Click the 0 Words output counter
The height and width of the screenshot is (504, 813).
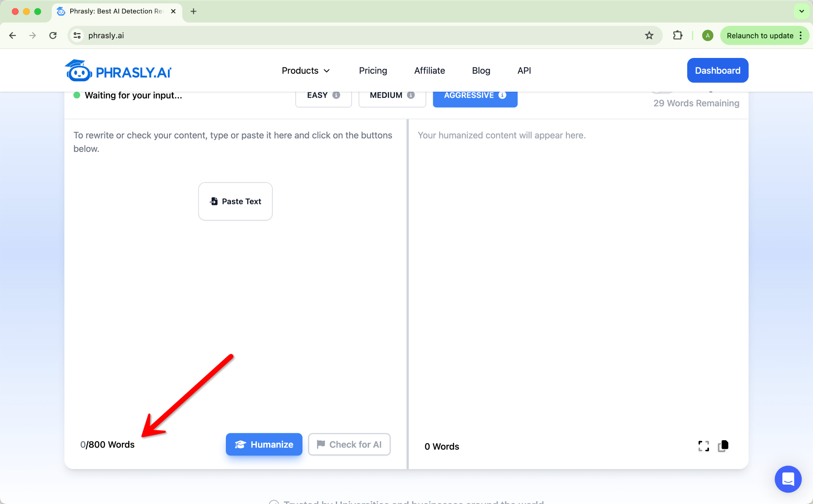click(441, 446)
